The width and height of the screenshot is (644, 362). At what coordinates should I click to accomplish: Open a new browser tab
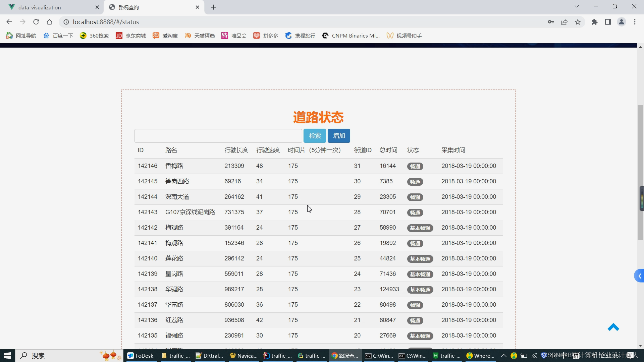(x=213, y=7)
